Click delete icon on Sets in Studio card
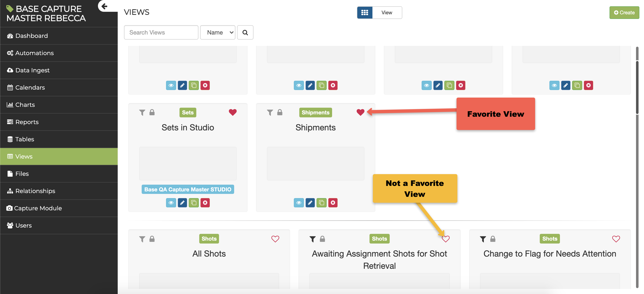This screenshot has height=294, width=644. pos(205,203)
